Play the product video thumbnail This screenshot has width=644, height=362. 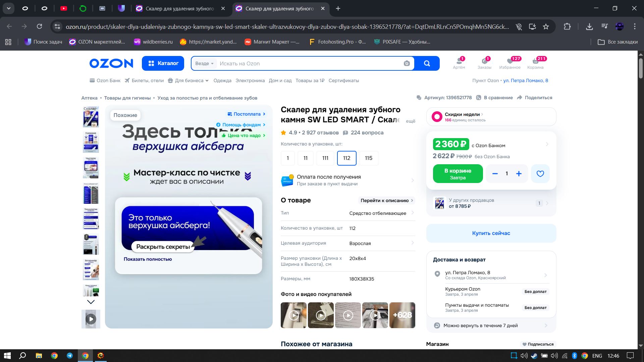pyautogui.click(x=91, y=319)
